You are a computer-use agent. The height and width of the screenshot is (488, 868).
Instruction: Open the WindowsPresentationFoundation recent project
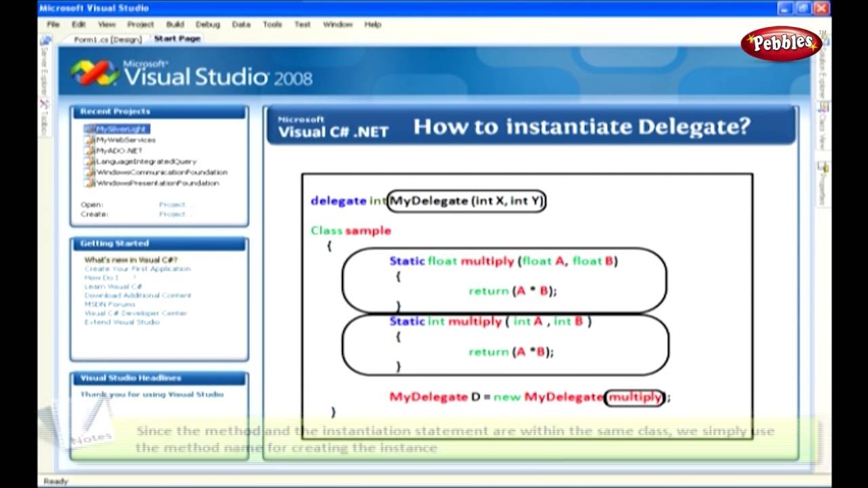[x=157, y=183]
